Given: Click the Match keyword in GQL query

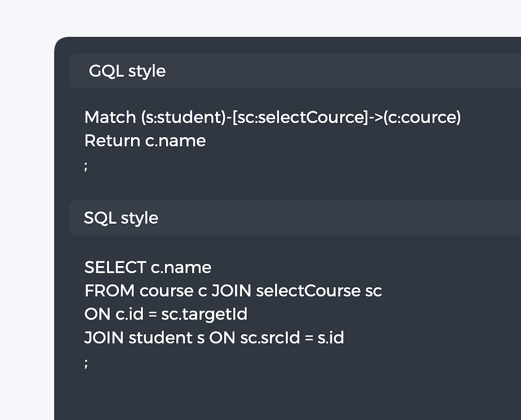Looking at the screenshot, I should (110, 118).
